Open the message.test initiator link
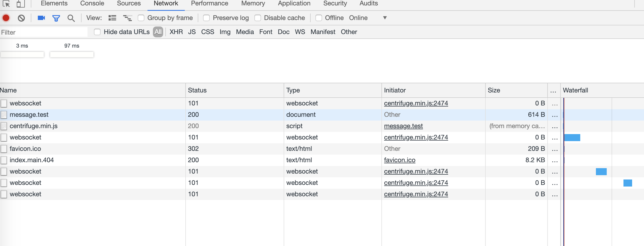Screen dimensions: 644x246 tap(404, 126)
